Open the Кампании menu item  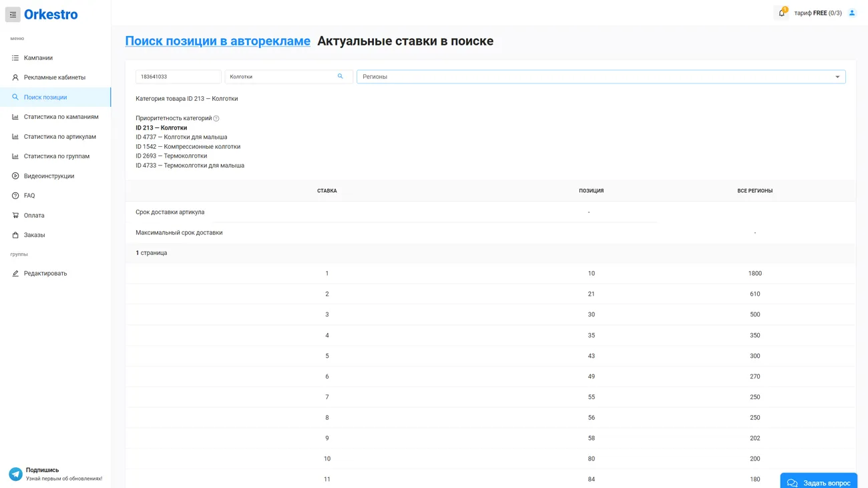(x=38, y=58)
